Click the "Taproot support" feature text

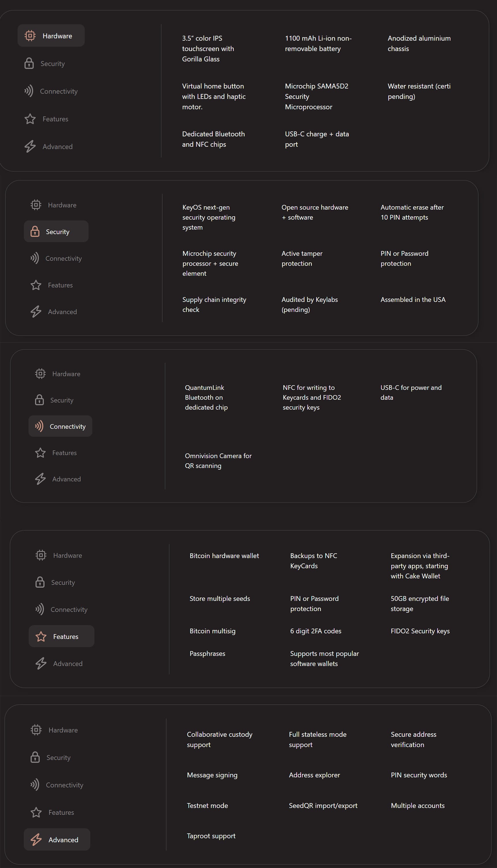[x=211, y=836]
